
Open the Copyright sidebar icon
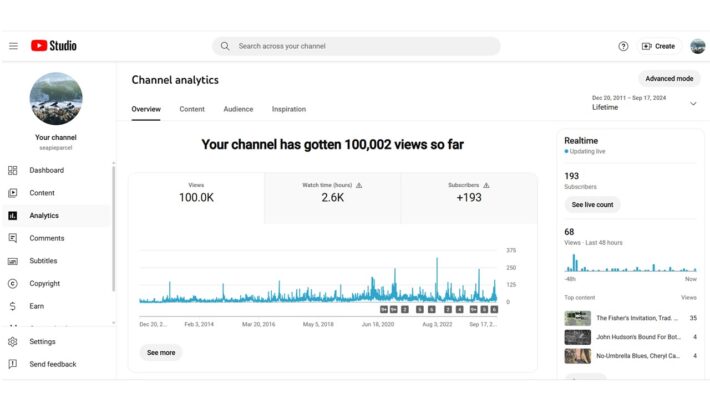[13, 284]
